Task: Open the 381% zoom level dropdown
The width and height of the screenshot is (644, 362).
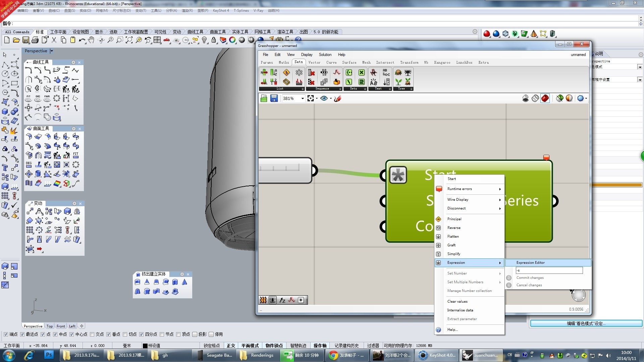Action: pyautogui.click(x=302, y=98)
